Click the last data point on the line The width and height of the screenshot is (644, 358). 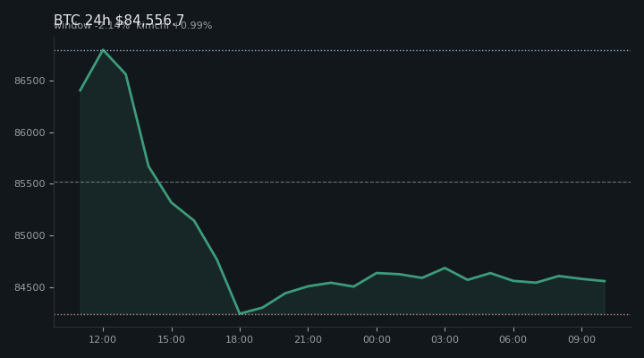605,282
